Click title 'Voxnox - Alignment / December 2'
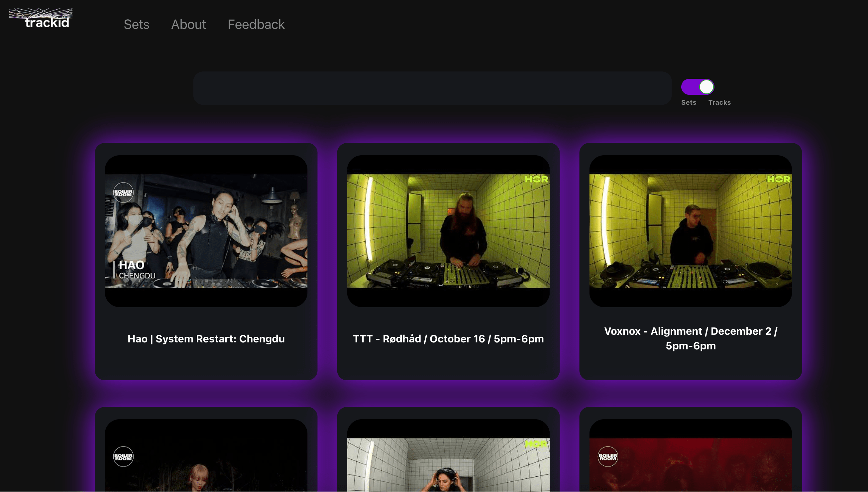Viewport: 868px width, 492px height. [690, 338]
